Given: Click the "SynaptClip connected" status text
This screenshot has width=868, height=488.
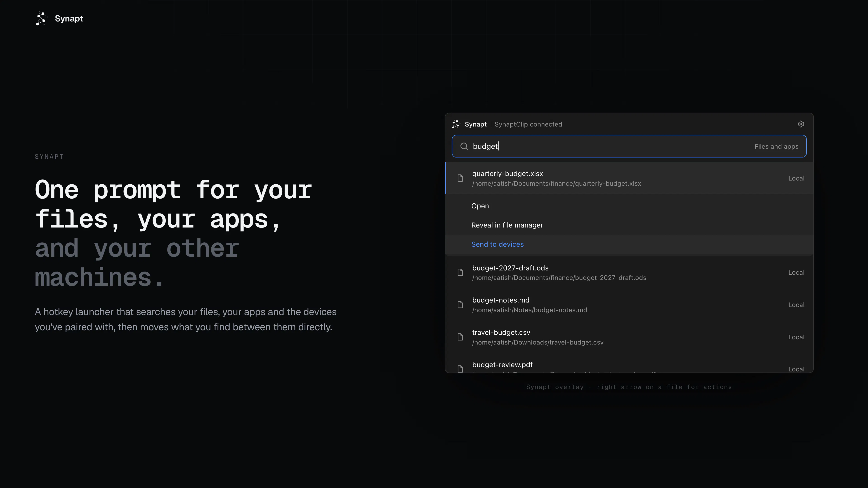Looking at the screenshot, I should pyautogui.click(x=528, y=124).
